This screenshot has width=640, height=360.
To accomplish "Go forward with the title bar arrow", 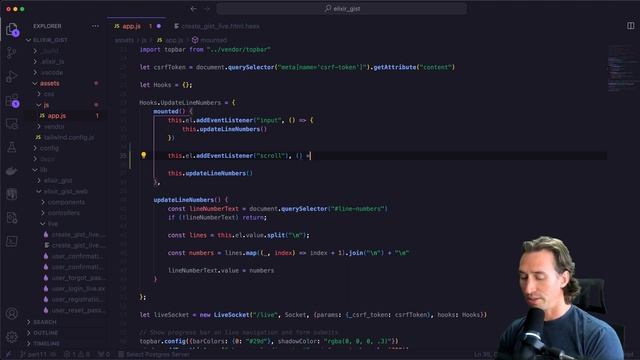I will click(207, 9).
